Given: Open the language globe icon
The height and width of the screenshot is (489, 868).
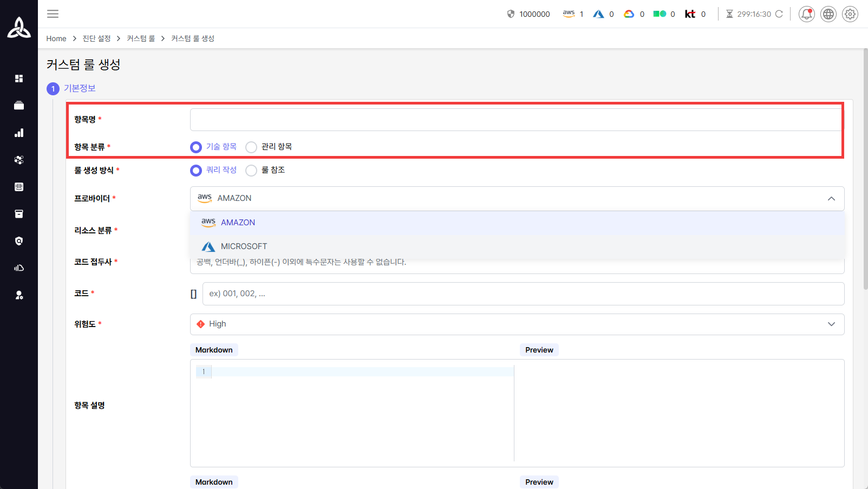Looking at the screenshot, I should (x=828, y=14).
